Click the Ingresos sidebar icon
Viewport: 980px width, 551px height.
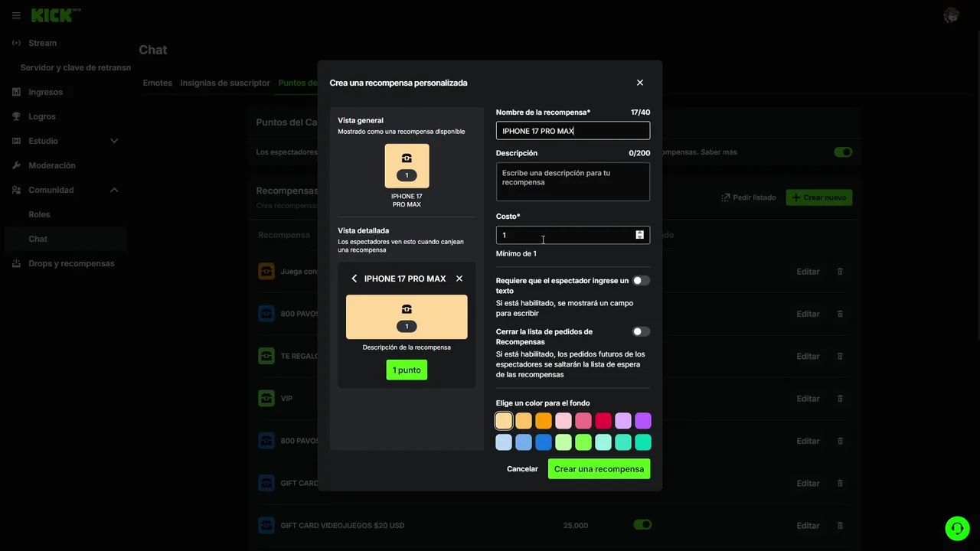tap(16, 92)
